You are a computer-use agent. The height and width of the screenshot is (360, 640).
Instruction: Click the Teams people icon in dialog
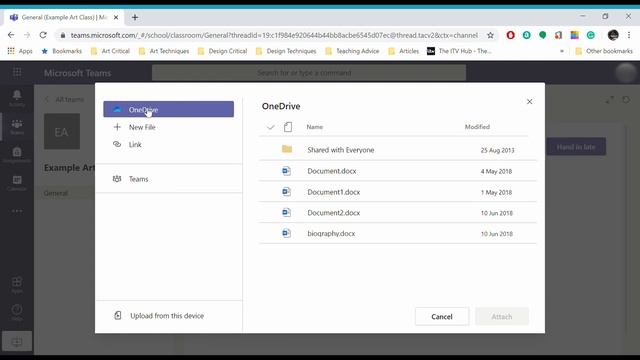tap(117, 179)
